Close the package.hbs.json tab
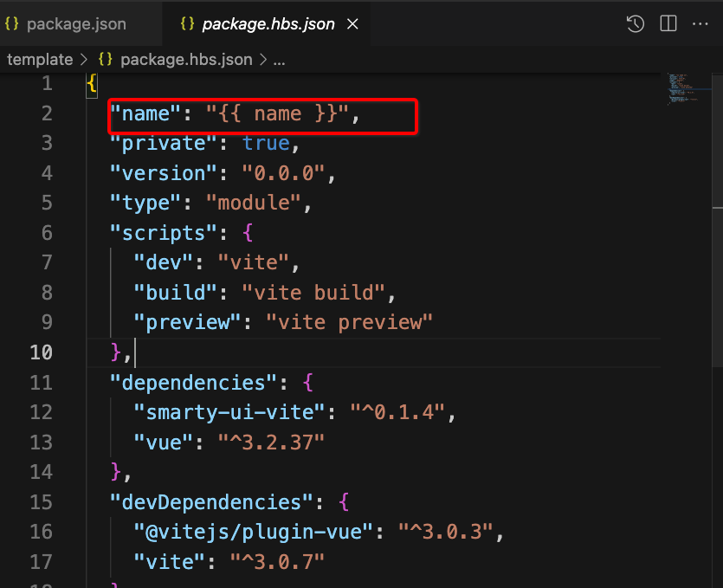This screenshot has width=723, height=588. [352, 24]
